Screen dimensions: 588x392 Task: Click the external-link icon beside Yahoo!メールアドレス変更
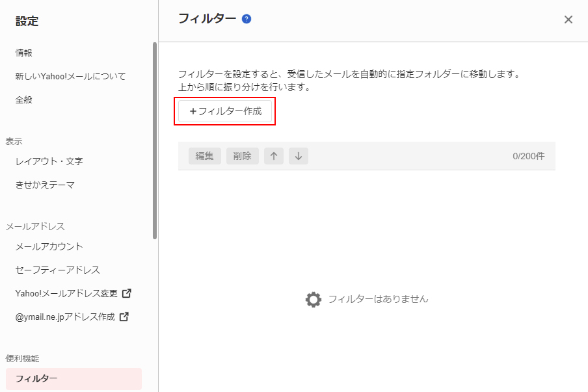click(x=127, y=293)
